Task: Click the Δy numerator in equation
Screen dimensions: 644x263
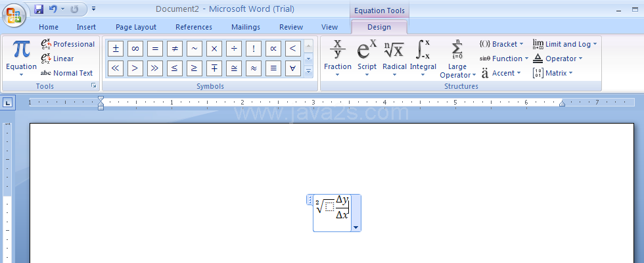Action: 342,200
